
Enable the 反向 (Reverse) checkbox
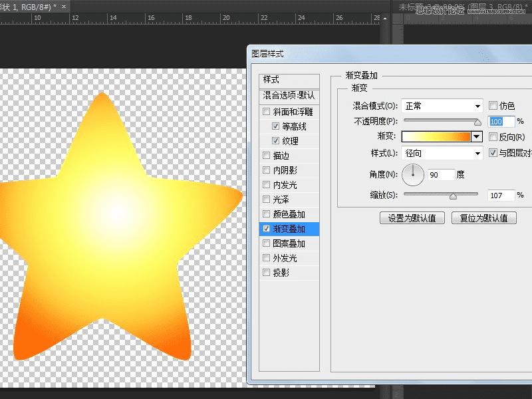pyautogui.click(x=493, y=137)
